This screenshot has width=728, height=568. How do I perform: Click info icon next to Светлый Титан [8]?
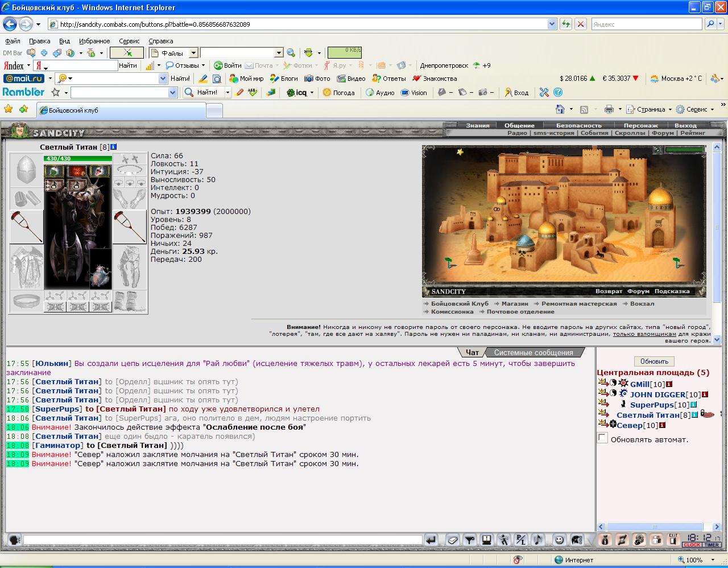point(114,147)
